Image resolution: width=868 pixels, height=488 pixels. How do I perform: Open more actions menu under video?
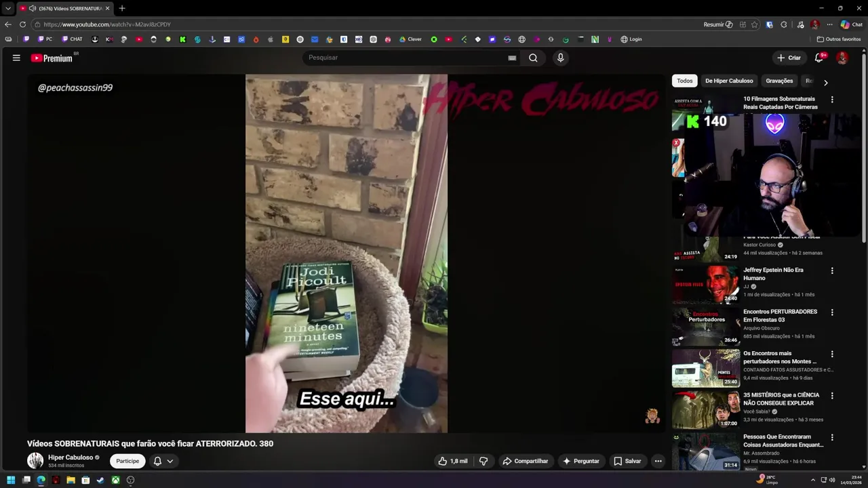click(x=658, y=461)
